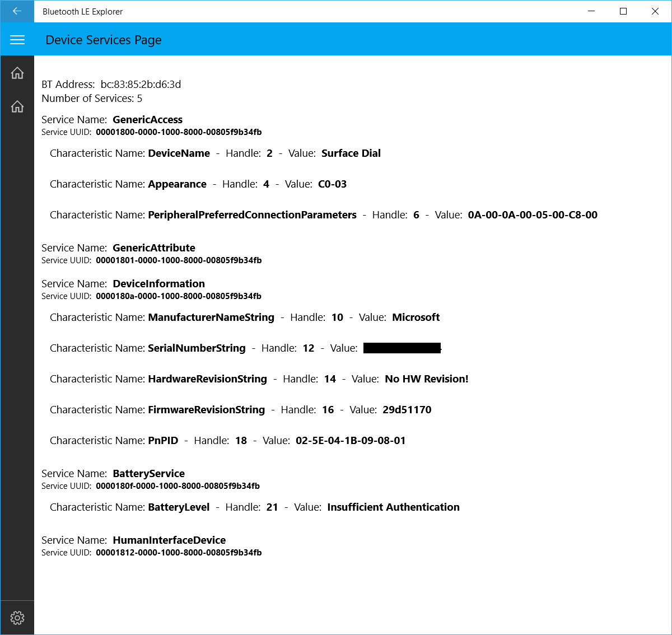672x635 pixels.
Task: Click the Bluetooth LE Explorer window title
Action: [x=83, y=12]
